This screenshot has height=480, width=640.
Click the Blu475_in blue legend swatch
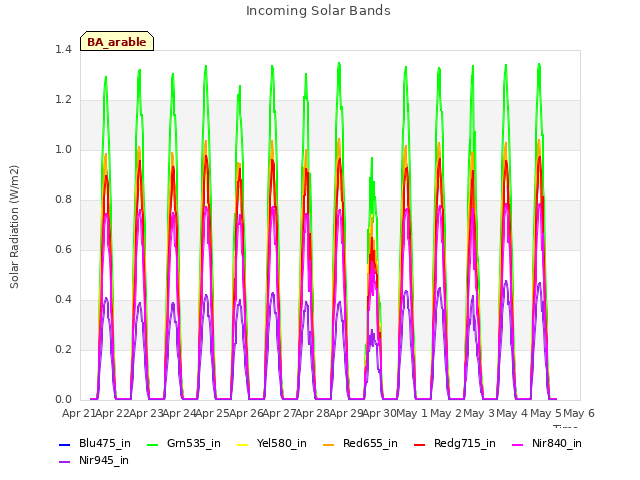click(x=65, y=444)
